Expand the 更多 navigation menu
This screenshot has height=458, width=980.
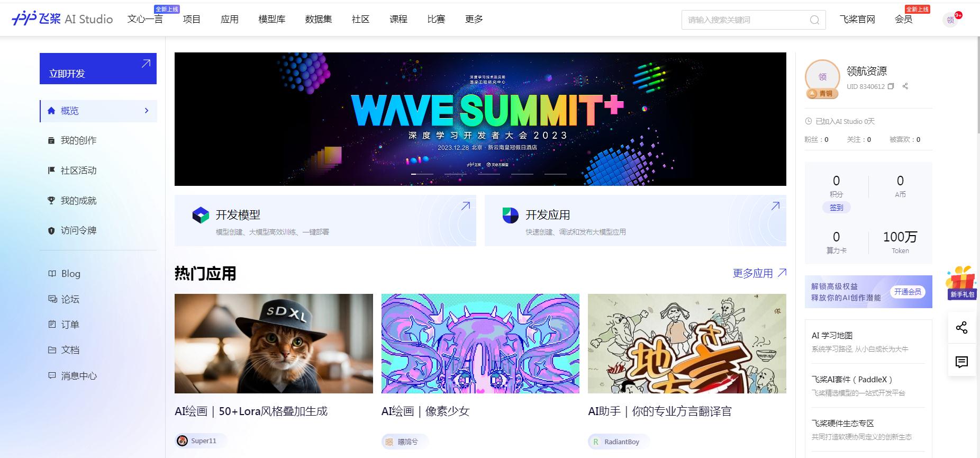(474, 19)
